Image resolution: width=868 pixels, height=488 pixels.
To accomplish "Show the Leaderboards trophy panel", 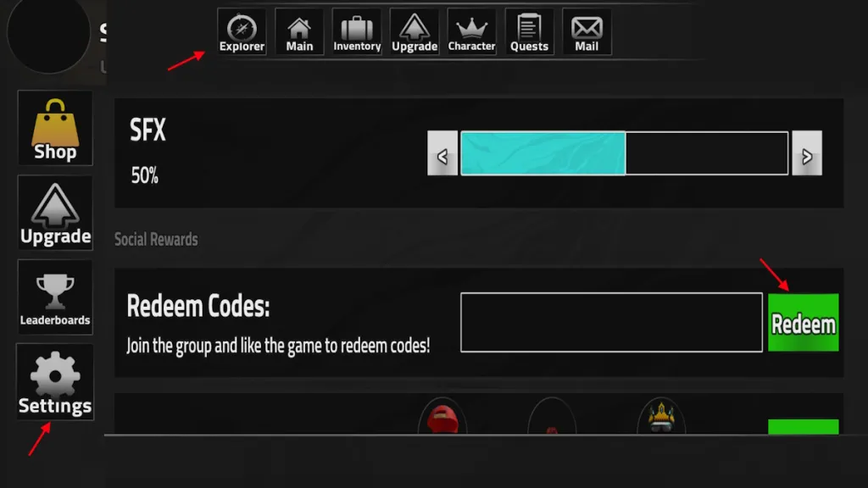I will pyautogui.click(x=55, y=297).
